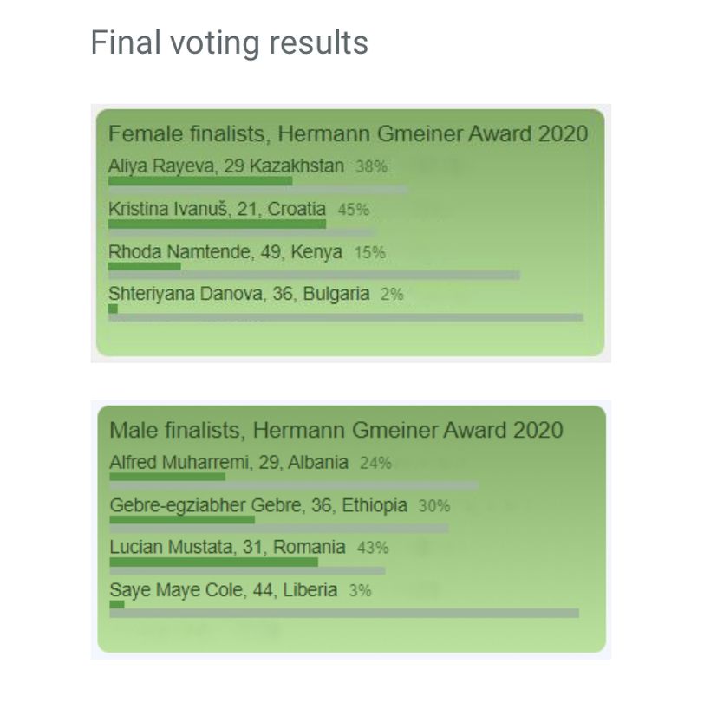Click Gebre-egziabher Gebre's 30% vote bar
The width and height of the screenshot is (717, 728).
[182, 520]
